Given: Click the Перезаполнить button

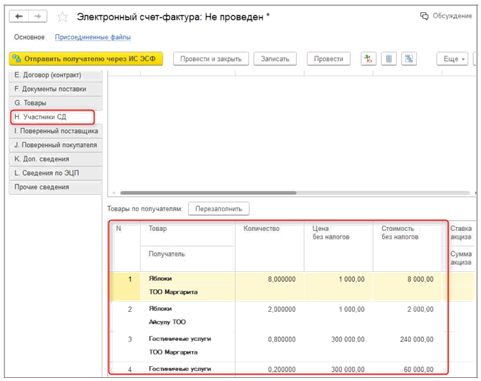Looking at the screenshot, I should click(219, 209).
